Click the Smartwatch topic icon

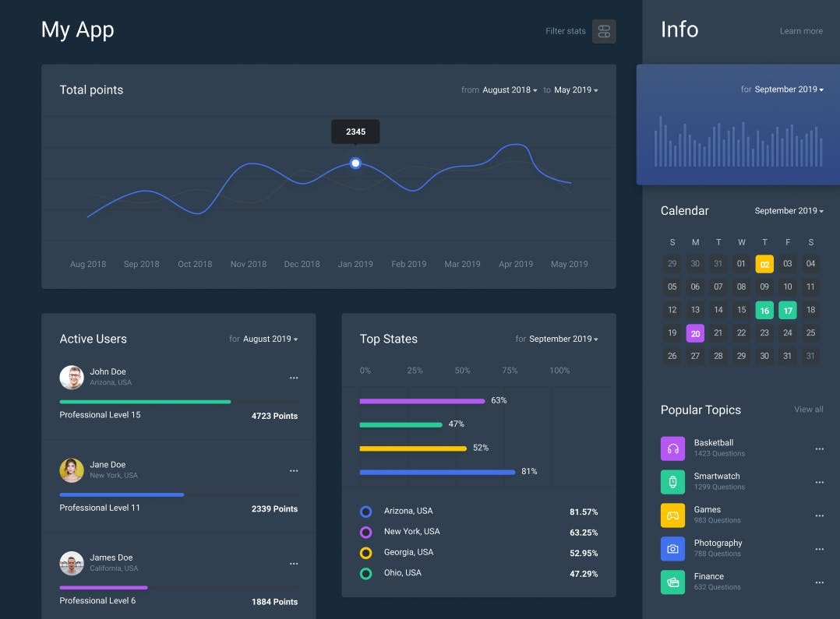point(672,482)
